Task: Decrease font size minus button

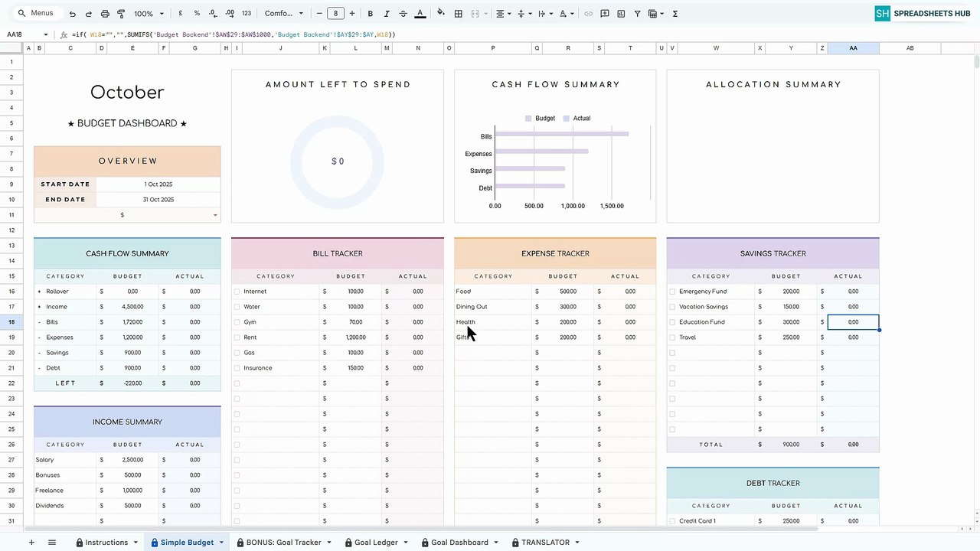Action: click(x=319, y=14)
